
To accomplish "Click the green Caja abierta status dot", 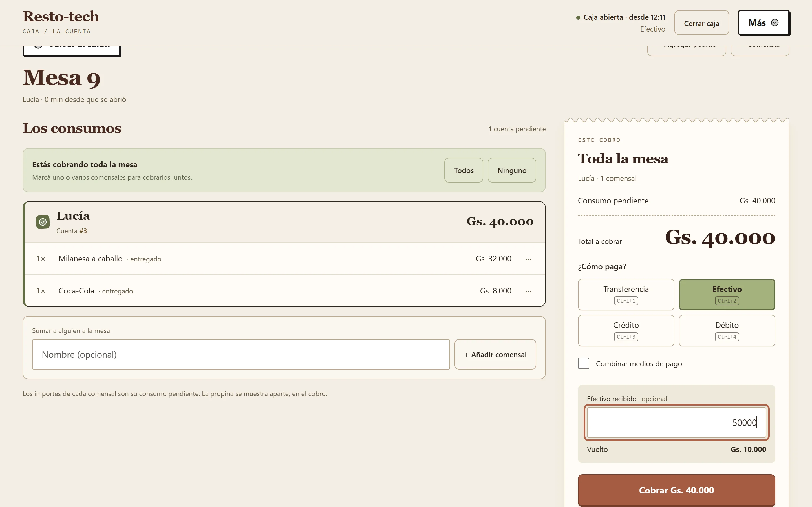I will point(578,18).
